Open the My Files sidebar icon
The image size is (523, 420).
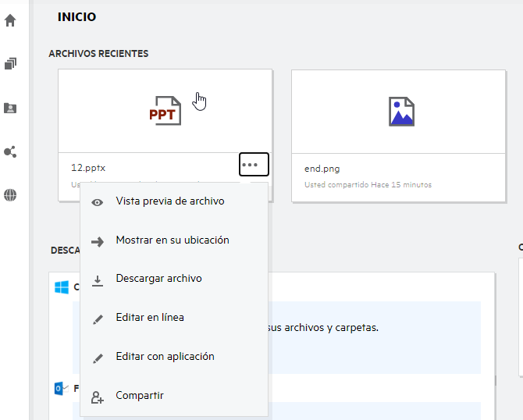10,64
